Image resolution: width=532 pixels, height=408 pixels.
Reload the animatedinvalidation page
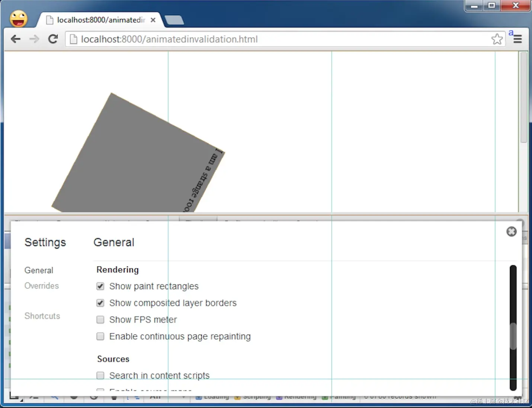(53, 39)
